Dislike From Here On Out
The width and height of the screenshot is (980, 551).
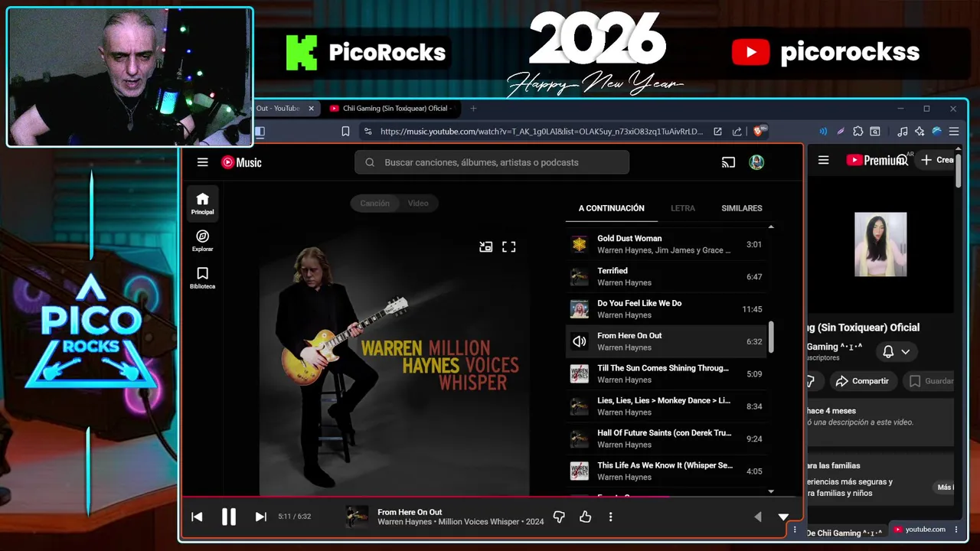(559, 517)
